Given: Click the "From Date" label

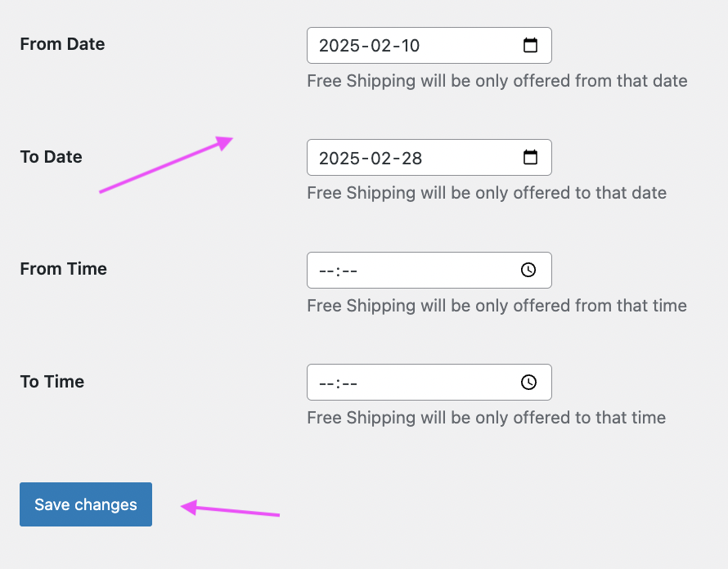Looking at the screenshot, I should click(x=62, y=44).
